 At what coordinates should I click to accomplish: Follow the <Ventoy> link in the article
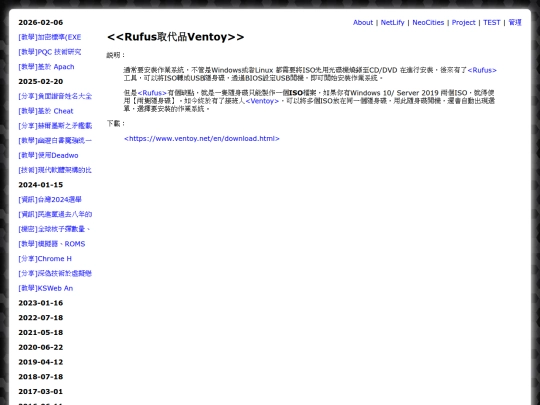[262, 101]
